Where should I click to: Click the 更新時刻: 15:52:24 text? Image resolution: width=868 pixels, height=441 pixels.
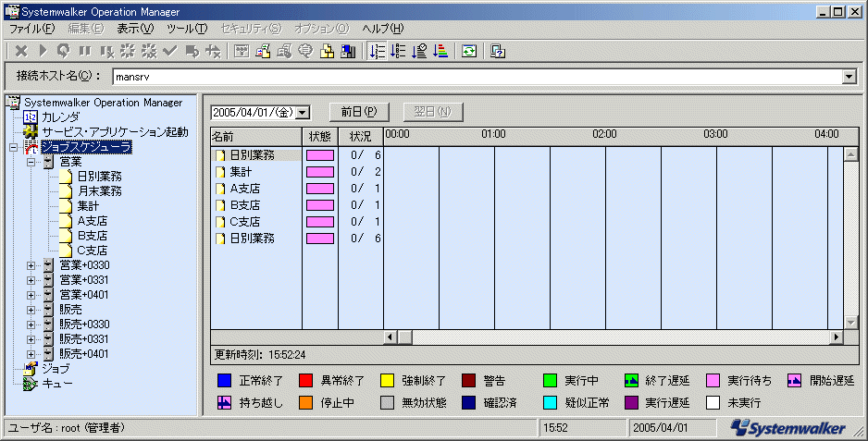[260, 355]
